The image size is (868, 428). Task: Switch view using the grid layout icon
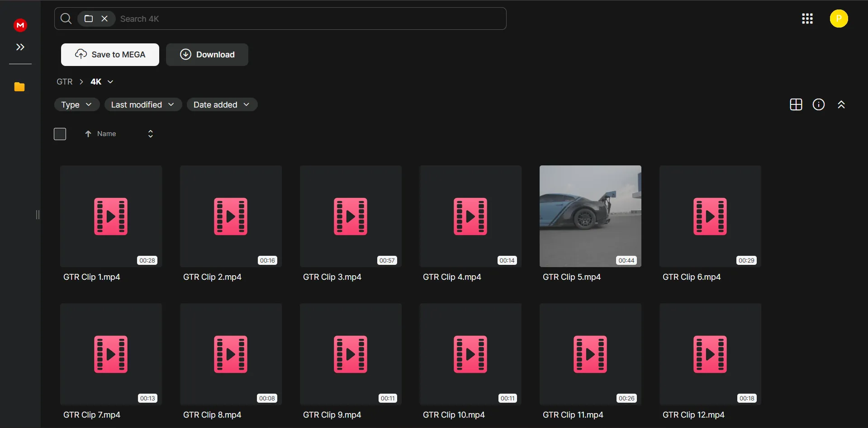click(x=796, y=104)
